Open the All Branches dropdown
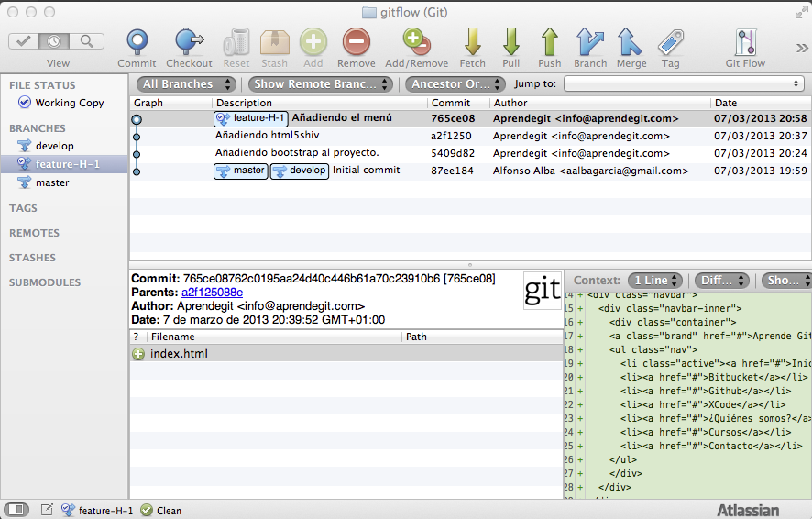This screenshot has height=519, width=812. click(185, 84)
